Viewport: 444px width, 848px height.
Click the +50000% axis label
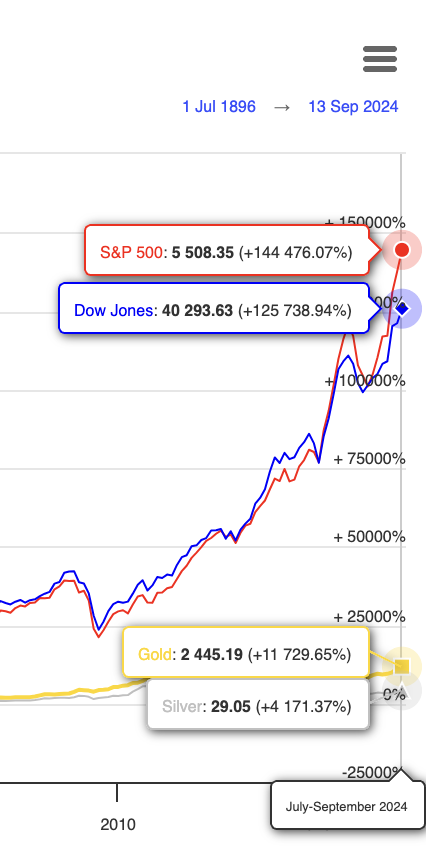click(369, 537)
